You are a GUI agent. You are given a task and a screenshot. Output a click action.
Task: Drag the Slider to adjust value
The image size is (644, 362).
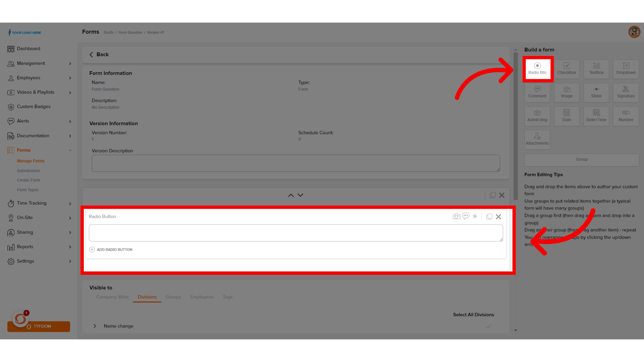[x=596, y=92]
